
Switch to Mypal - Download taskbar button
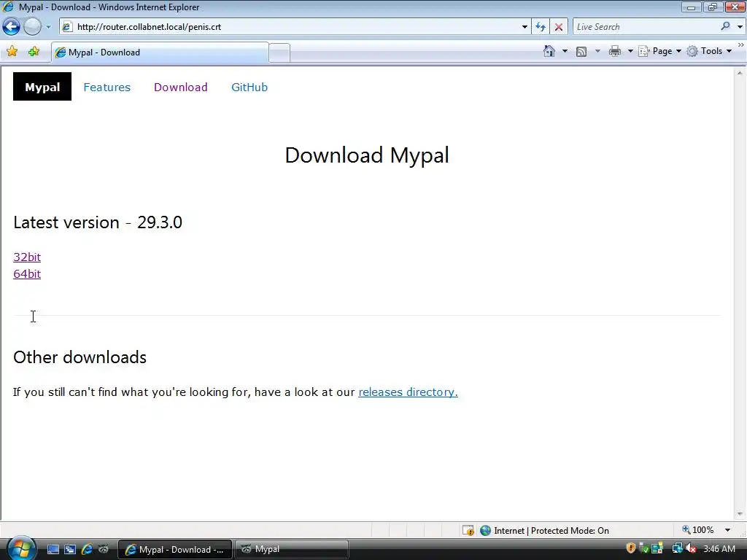click(174, 550)
